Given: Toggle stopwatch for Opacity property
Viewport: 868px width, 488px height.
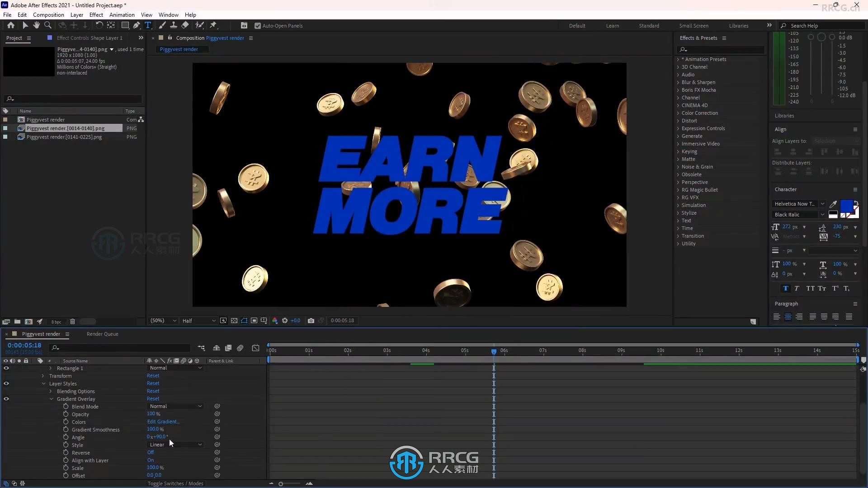Looking at the screenshot, I should [x=66, y=414].
